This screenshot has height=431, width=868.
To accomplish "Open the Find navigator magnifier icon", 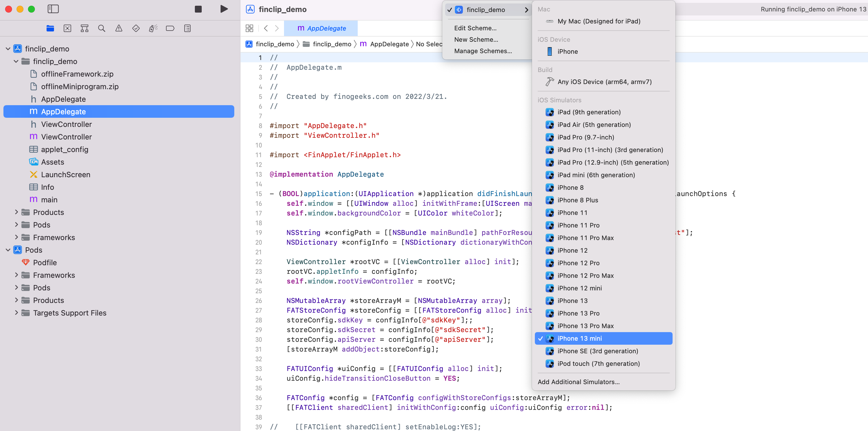I will pyautogui.click(x=101, y=28).
